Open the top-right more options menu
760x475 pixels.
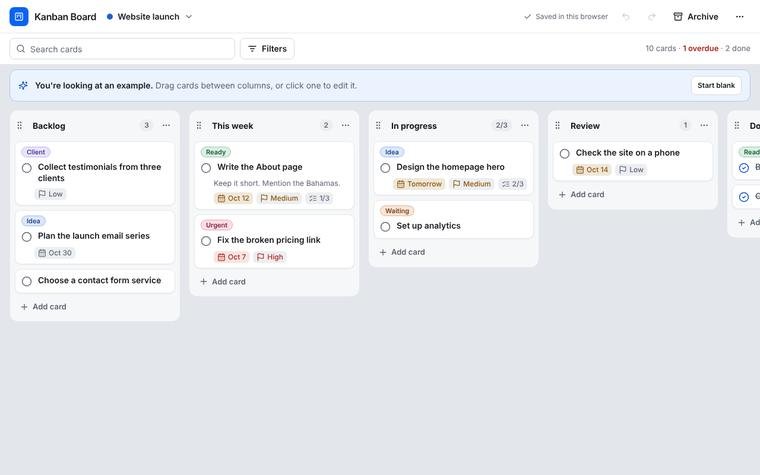point(739,17)
